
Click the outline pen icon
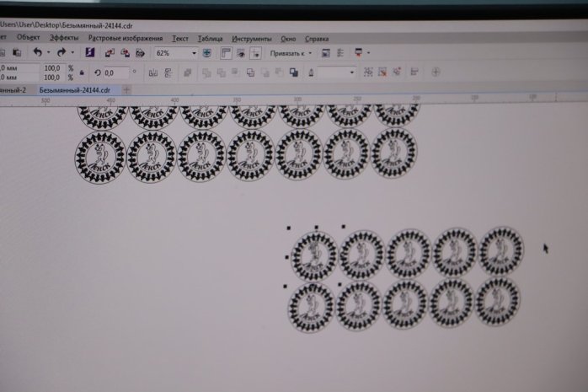(x=311, y=72)
